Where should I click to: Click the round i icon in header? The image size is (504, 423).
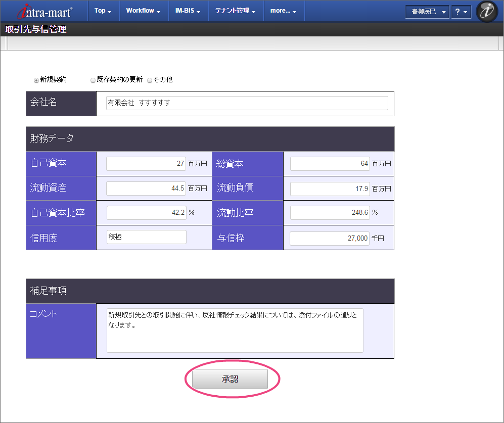coord(487,12)
